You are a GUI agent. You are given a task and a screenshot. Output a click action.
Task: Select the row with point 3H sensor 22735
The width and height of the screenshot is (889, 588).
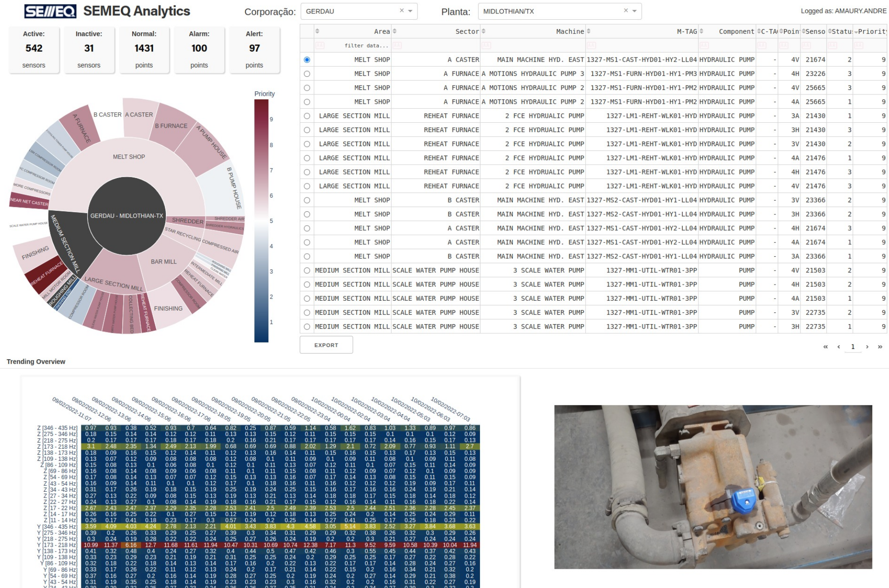(x=307, y=327)
